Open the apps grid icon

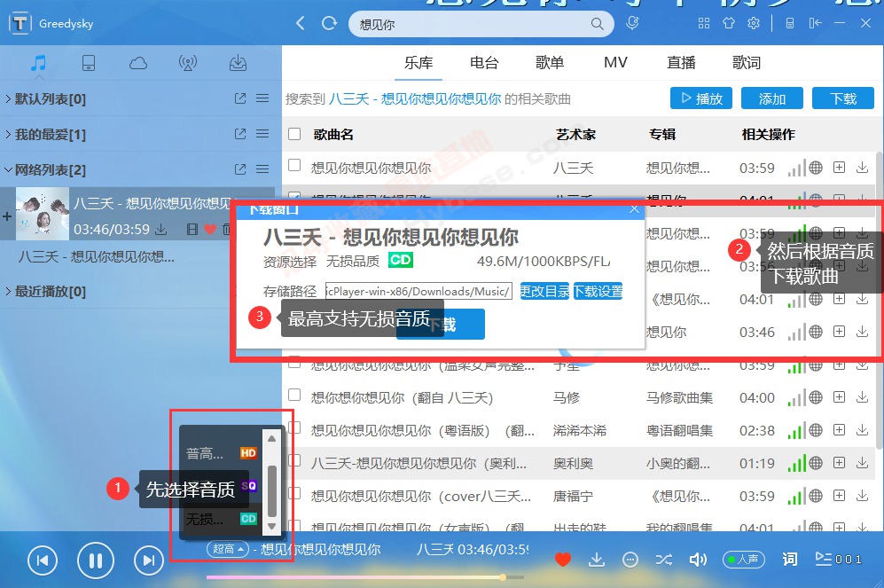pyautogui.click(x=704, y=23)
